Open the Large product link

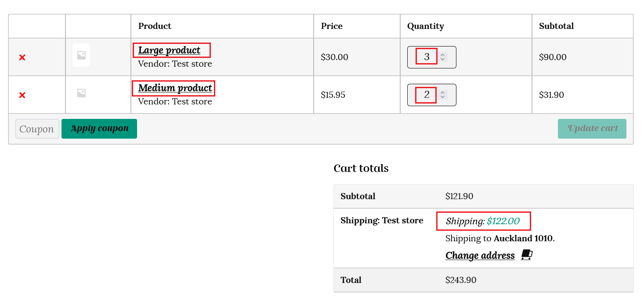(169, 50)
